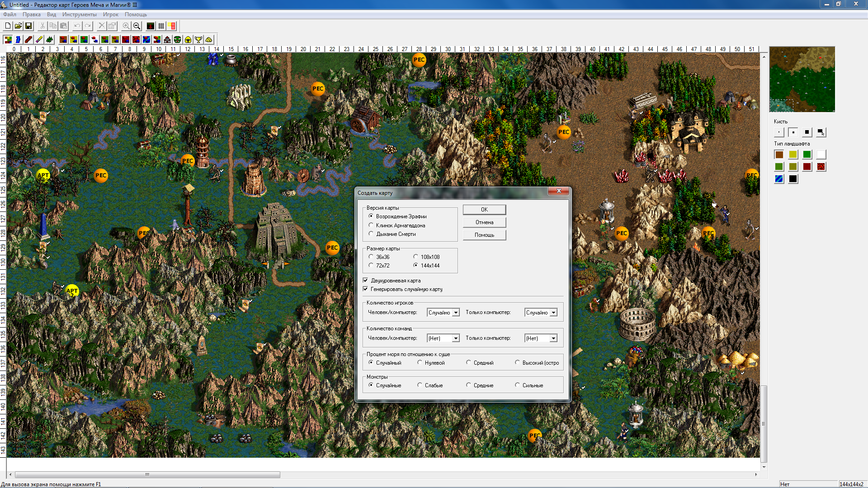868x488 pixels.
Task: Click the horizontal map scrollbar
Action: pyautogui.click(x=383, y=474)
